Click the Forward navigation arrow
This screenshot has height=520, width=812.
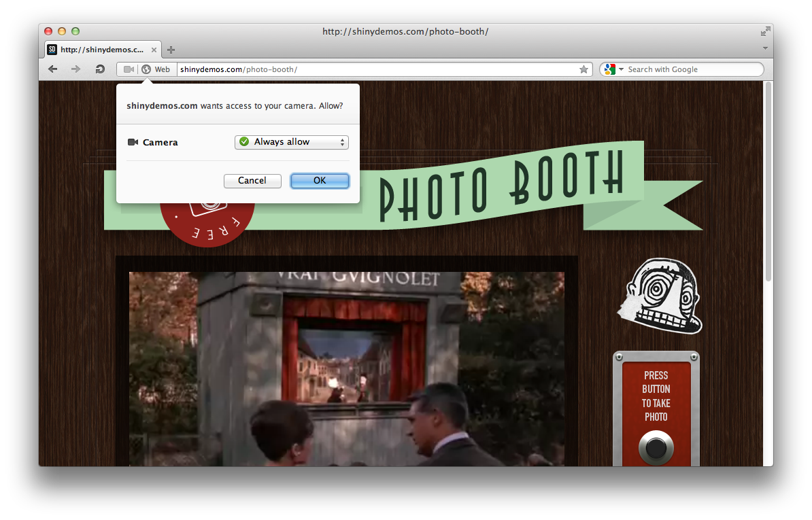point(75,69)
